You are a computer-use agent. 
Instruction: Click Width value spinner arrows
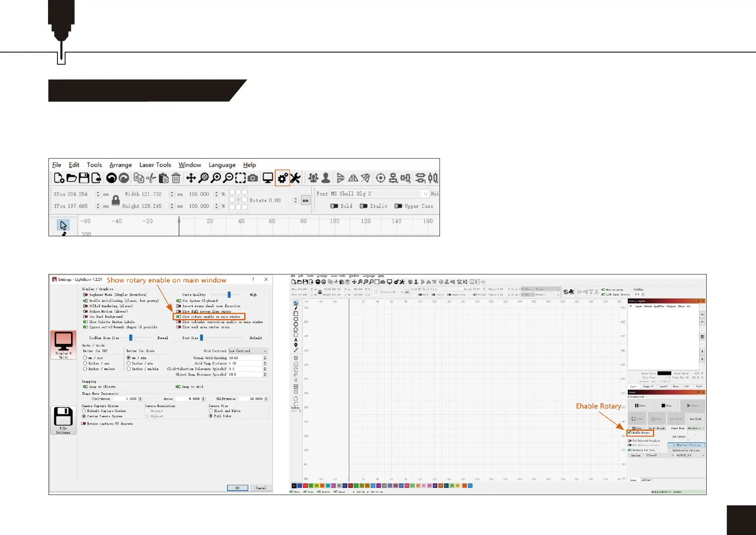coord(172,194)
